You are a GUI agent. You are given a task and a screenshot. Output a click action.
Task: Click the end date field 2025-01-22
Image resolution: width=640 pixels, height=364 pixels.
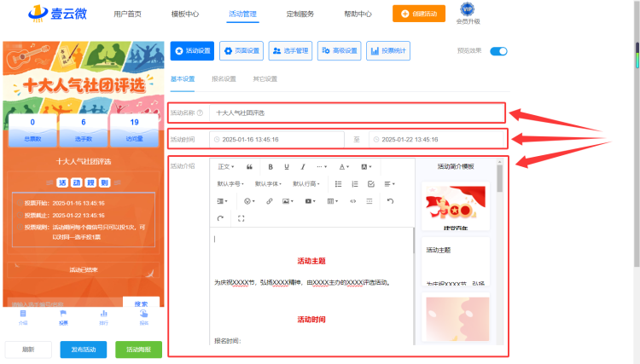pyautogui.click(x=437, y=140)
